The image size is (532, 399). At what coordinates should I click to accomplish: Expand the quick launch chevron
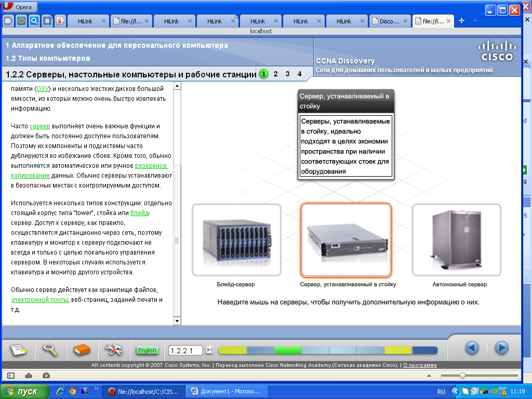[x=96, y=389]
